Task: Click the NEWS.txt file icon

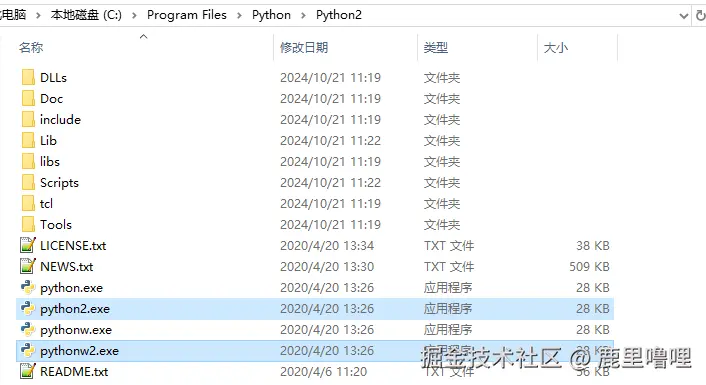Action: [x=28, y=267]
